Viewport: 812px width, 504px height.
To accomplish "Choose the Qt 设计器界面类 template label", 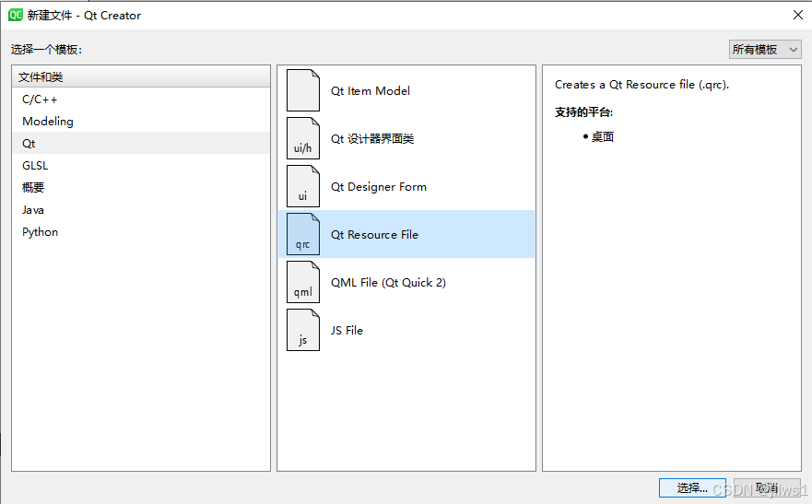I will pos(372,139).
